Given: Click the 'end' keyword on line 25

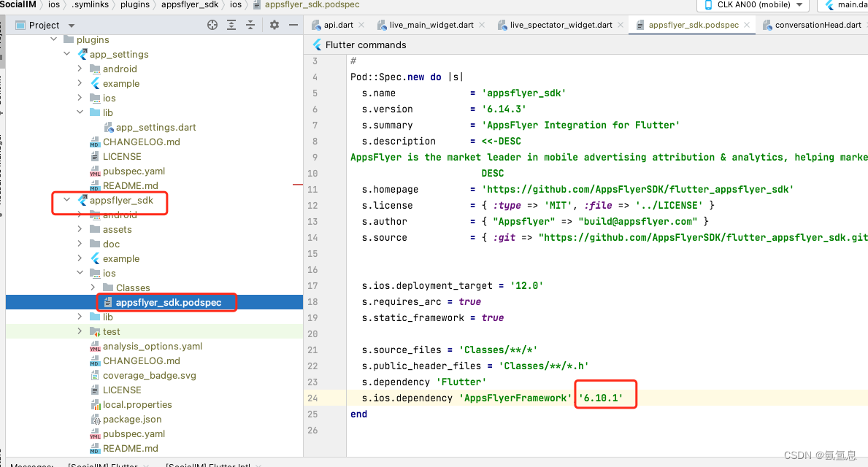Looking at the screenshot, I should click(x=358, y=414).
